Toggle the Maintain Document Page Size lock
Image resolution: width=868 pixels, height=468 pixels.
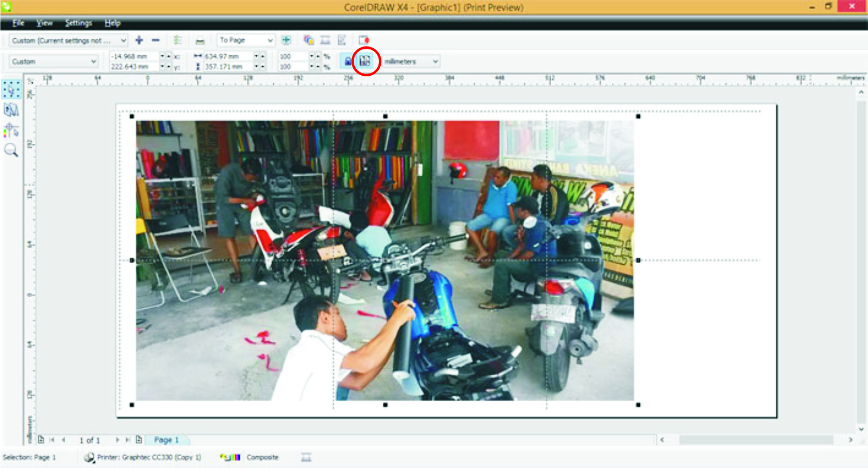click(347, 60)
